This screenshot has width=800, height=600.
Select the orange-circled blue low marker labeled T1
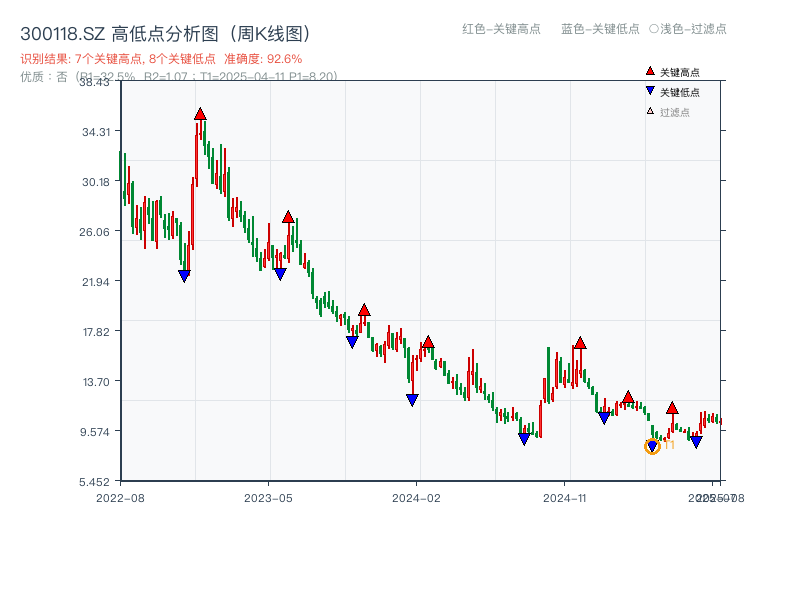tap(651, 446)
